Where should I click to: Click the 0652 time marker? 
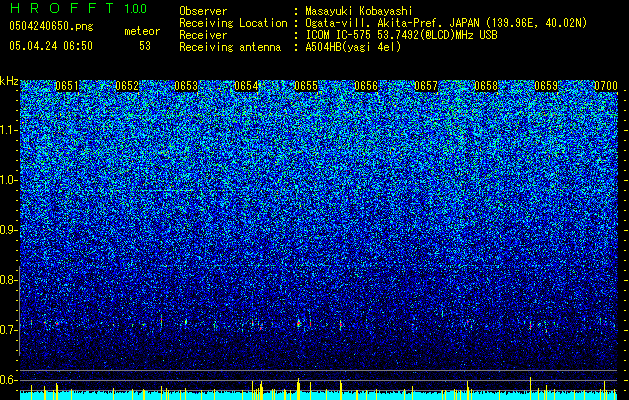[x=127, y=86]
